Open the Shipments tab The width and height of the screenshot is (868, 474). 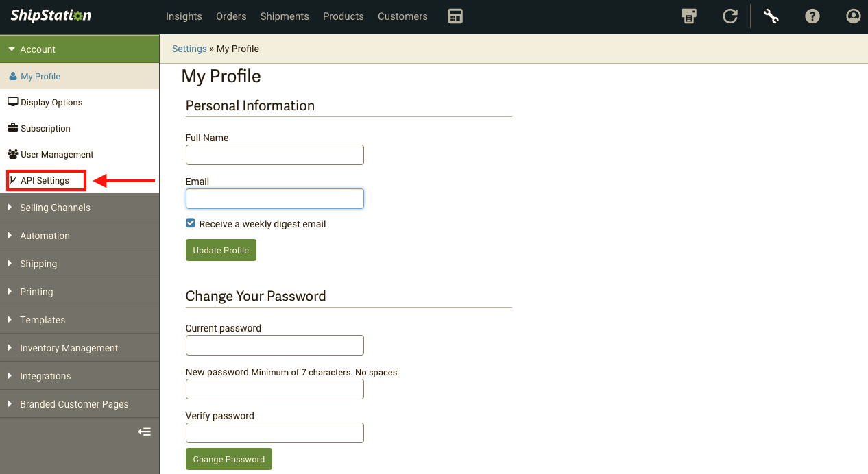coord(285,16)
